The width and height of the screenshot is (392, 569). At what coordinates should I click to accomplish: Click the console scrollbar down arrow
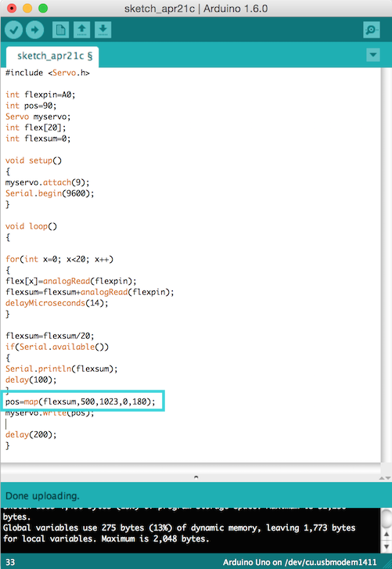[387, 546]
